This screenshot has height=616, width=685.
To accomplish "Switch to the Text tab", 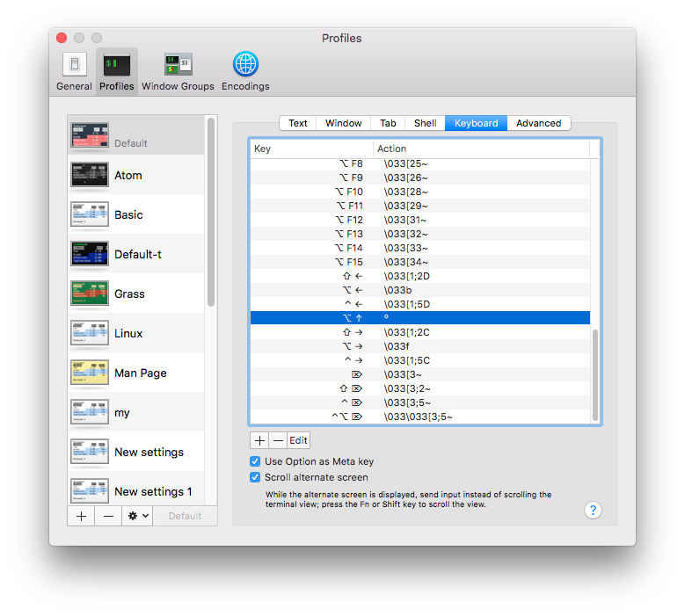I will click(x=298, y=123).
